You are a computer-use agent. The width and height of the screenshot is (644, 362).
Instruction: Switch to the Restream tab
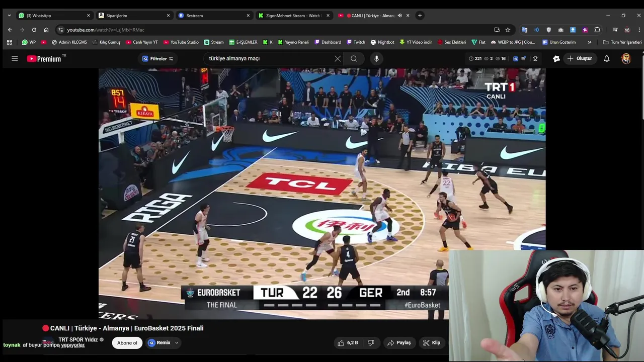pyautogui.click(x=214, y=16)
